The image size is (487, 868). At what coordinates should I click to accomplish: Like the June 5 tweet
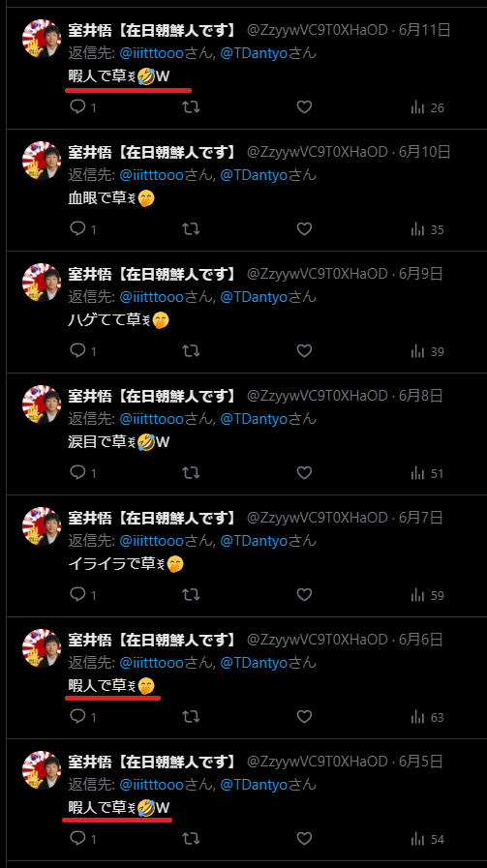pyautogui.click(x=304, y=839)
